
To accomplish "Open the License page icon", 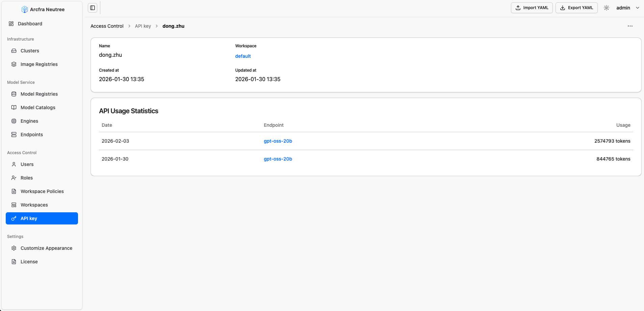I will coord(14,262).
